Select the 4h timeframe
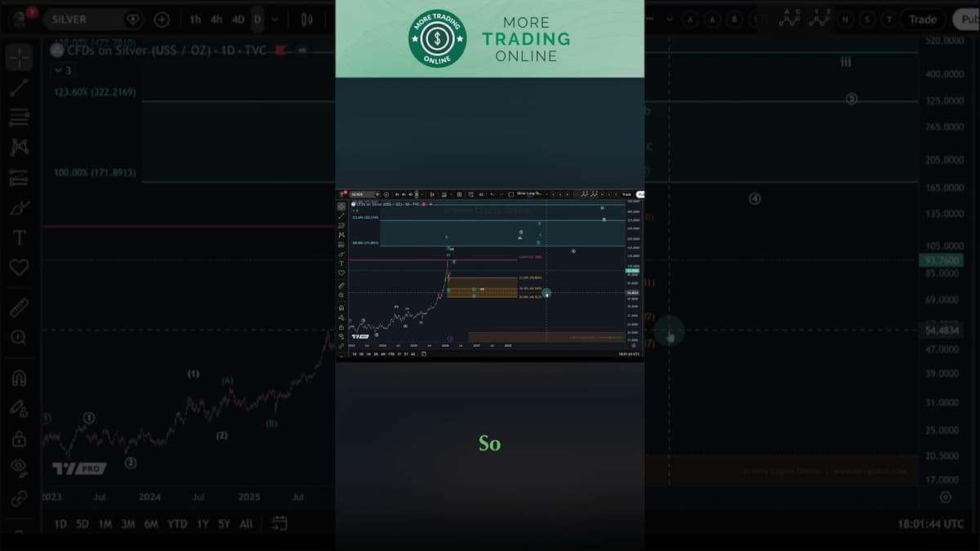The width and height of the screenshot is (980, 551). click(x=216, y=19)
